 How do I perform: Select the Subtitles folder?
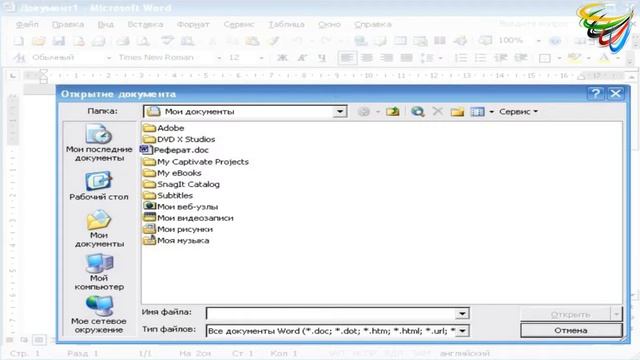[x=168, y=196]
